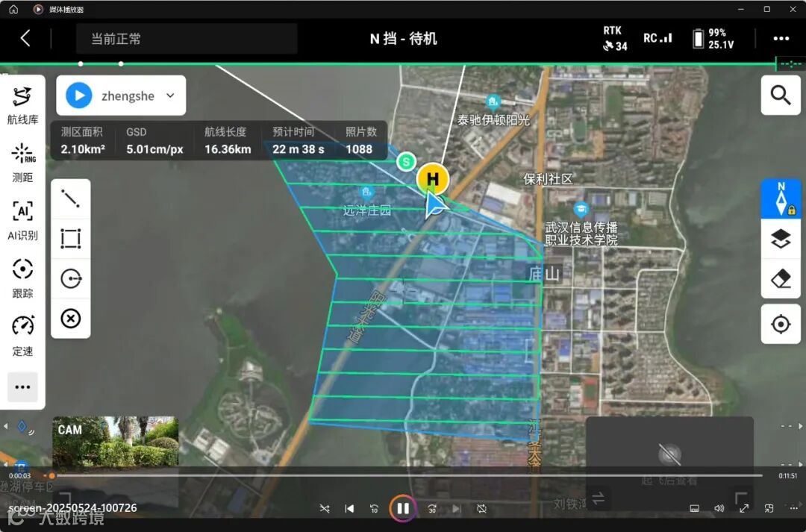Click the blue aircraft arrow on map

coord(435,205)
